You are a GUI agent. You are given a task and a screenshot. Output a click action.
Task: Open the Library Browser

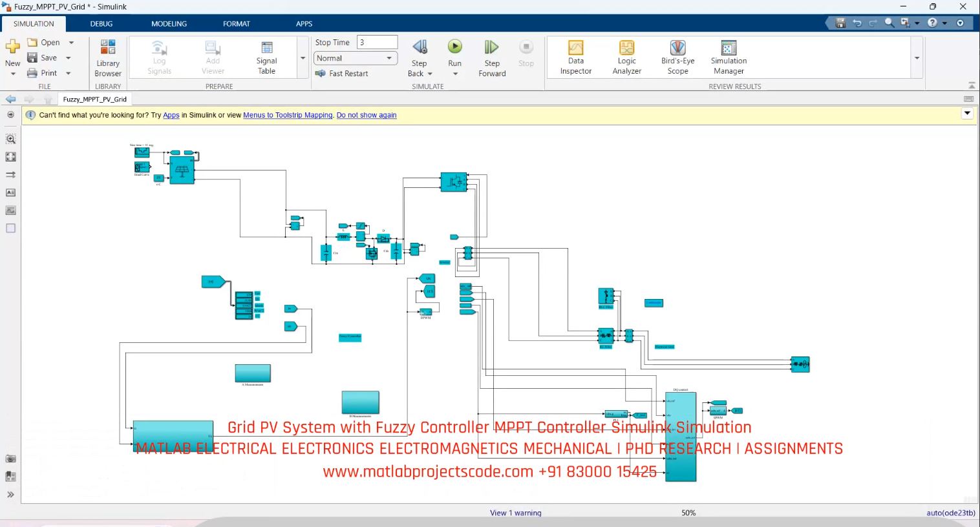(x=108, y=58)
